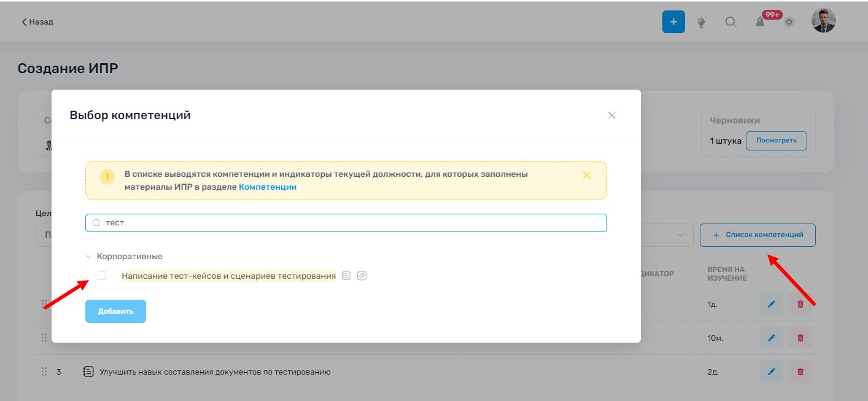Screen dimensions: 868x401
Task: Dismiss the yellow info banner
Action: pyautogui.click(x=586, y=175)
